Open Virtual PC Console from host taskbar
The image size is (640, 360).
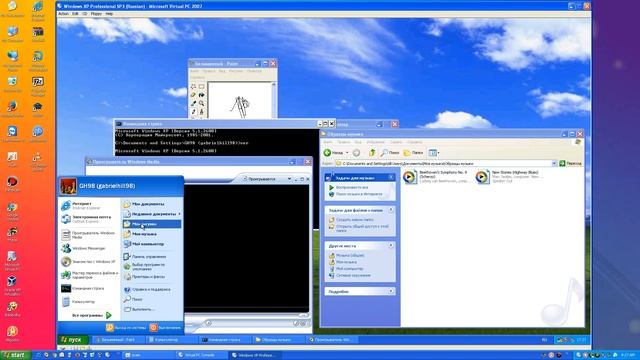pyautogui.click(x=202, y=355)
